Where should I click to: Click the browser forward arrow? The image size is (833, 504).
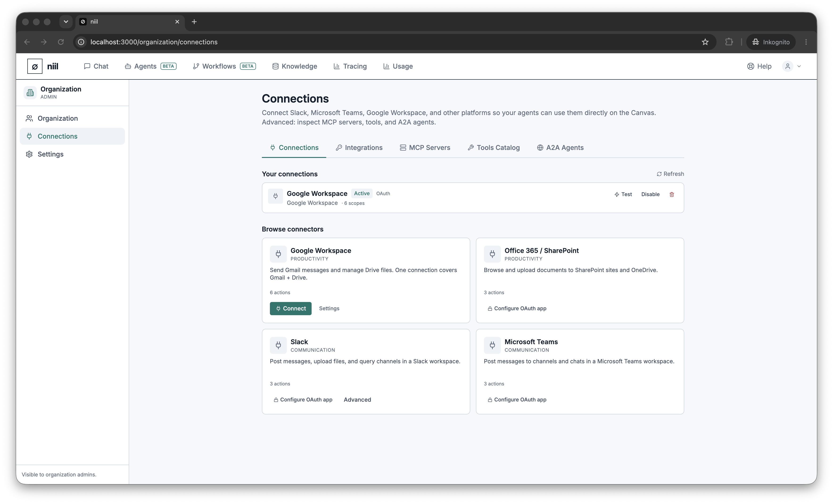(x=44, y=42)
